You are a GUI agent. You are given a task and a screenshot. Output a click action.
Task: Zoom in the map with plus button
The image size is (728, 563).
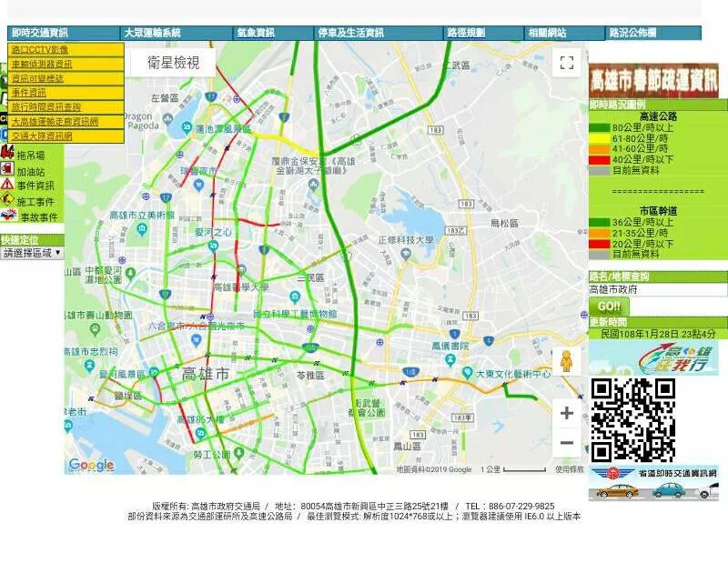pos(566,413)
